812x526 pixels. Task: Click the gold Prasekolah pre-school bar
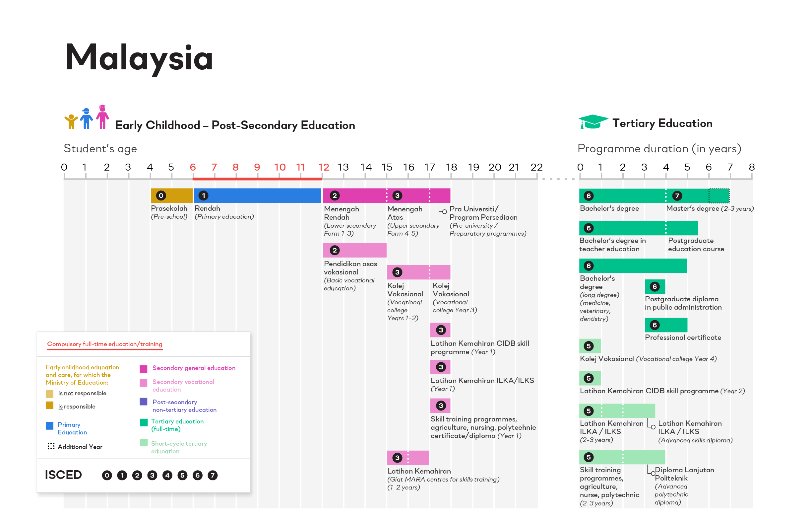[172, 195]
